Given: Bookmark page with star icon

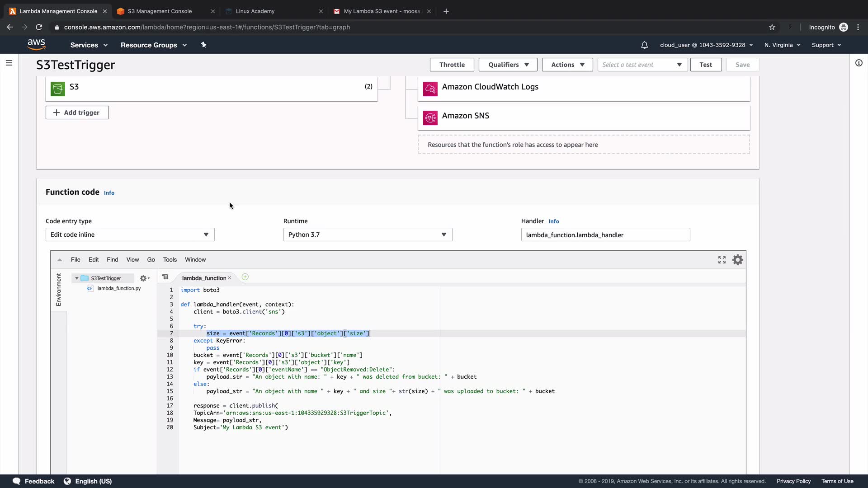Looking at the screenshot, I should coord(772,27).
